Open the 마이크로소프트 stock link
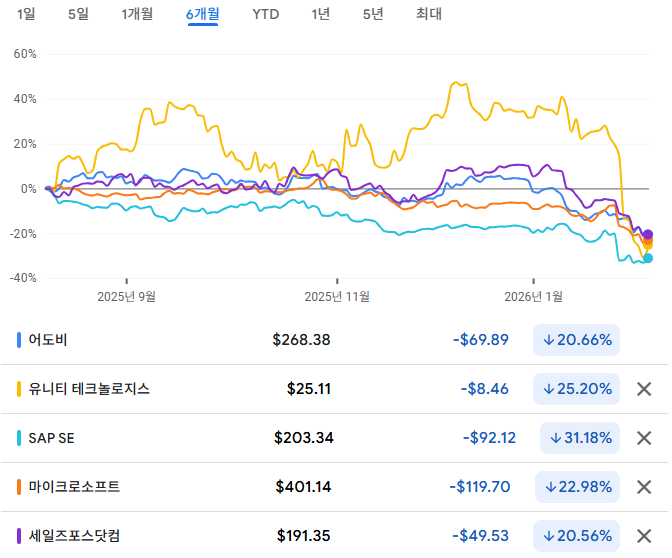 (74, 487)
